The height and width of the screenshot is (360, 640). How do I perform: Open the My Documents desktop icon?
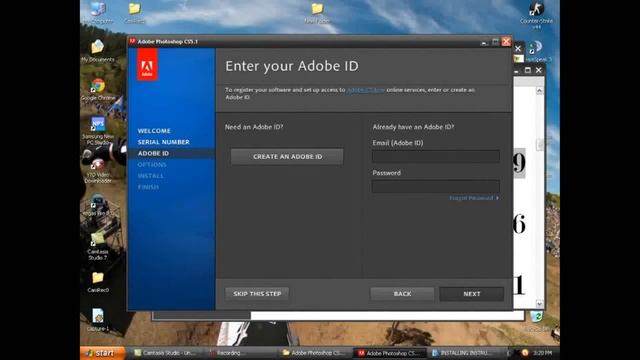tap(98, 51)
